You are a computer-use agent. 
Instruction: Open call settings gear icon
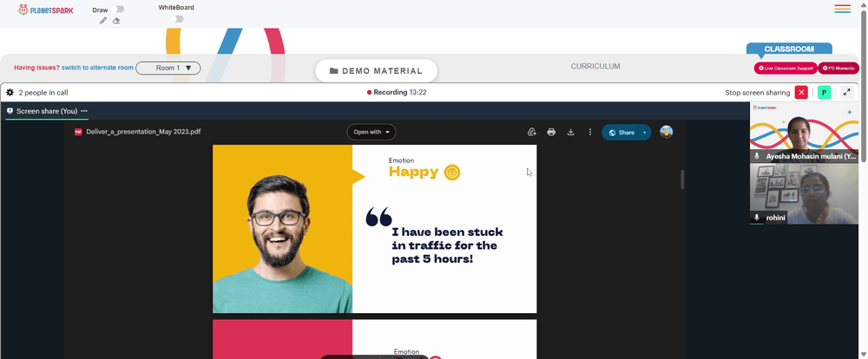pyautogui.click(x=10, y=93)
